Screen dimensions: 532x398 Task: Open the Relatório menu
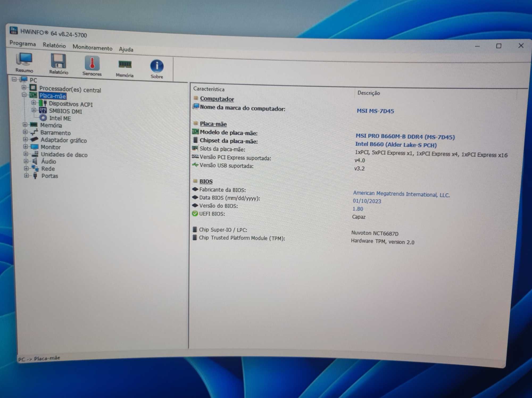[x=54, y=45]
